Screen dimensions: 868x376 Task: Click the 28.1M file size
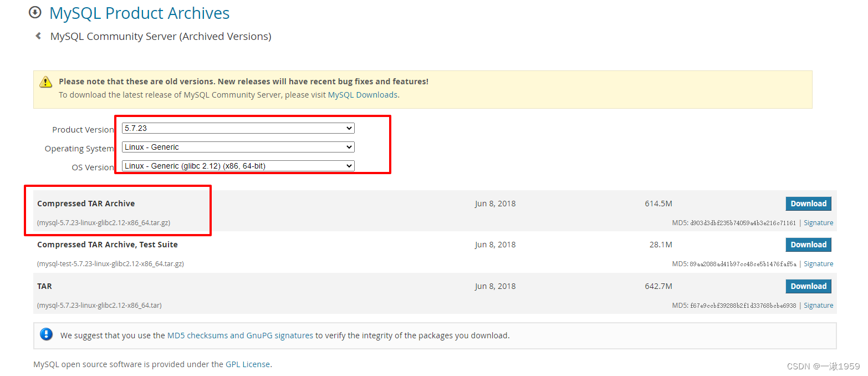[661, 245]
